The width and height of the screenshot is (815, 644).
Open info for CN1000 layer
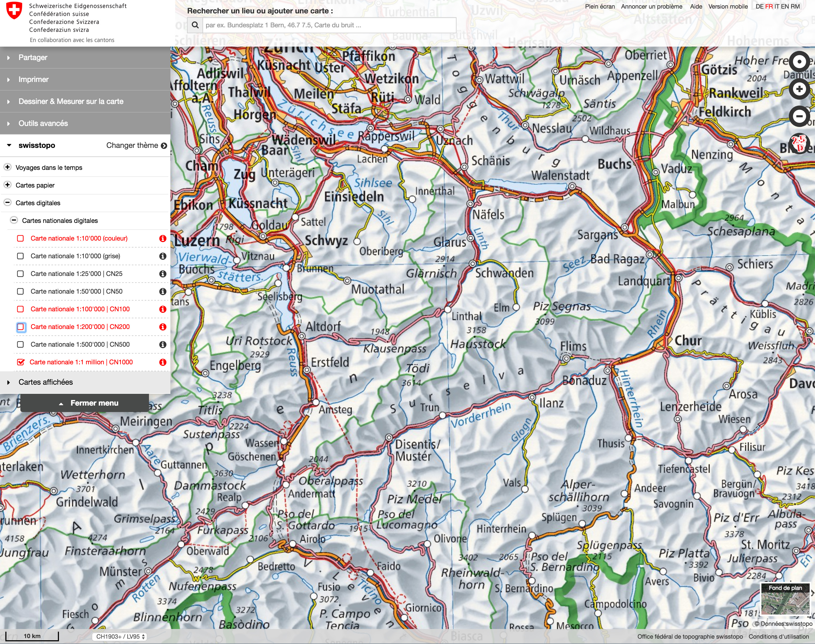[x=163, y=362]
